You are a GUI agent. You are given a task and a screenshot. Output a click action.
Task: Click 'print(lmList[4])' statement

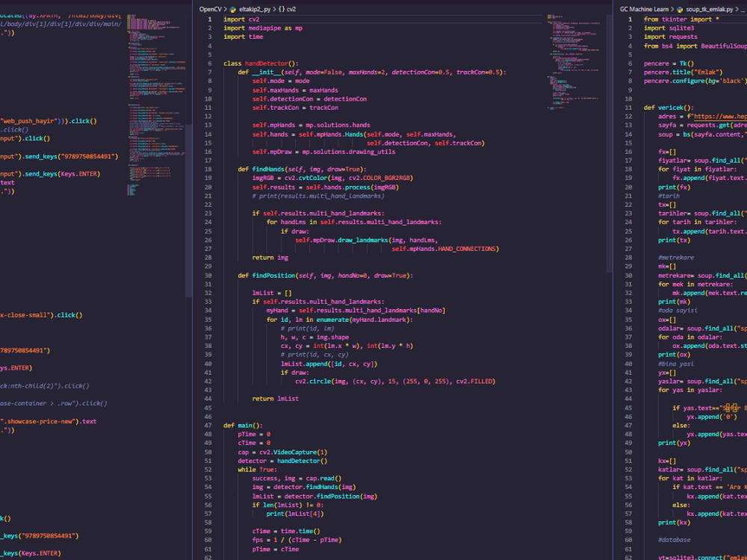pyautogui.click(x=295, y=514)
